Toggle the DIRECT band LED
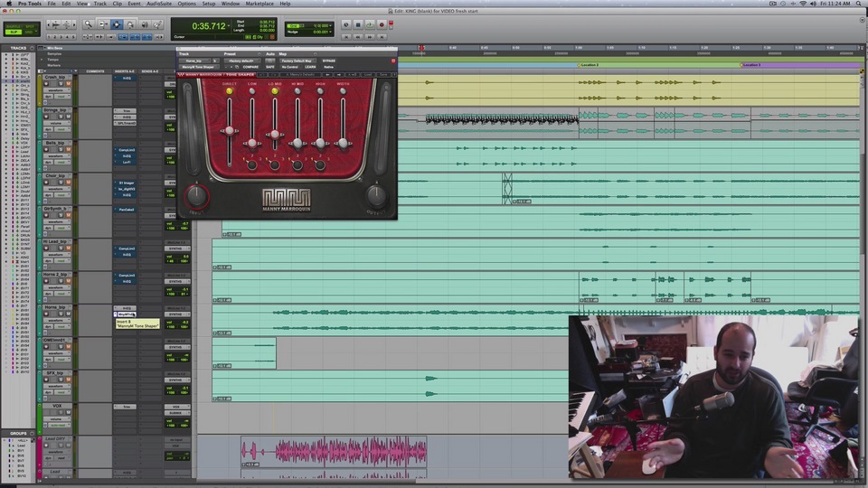 pos(229,90)
